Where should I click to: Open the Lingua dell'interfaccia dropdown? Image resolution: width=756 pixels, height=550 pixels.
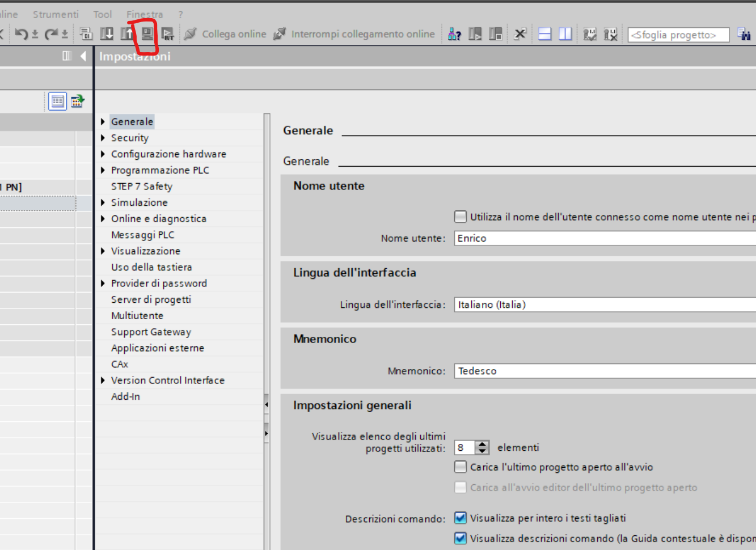[x=605, y=304]
